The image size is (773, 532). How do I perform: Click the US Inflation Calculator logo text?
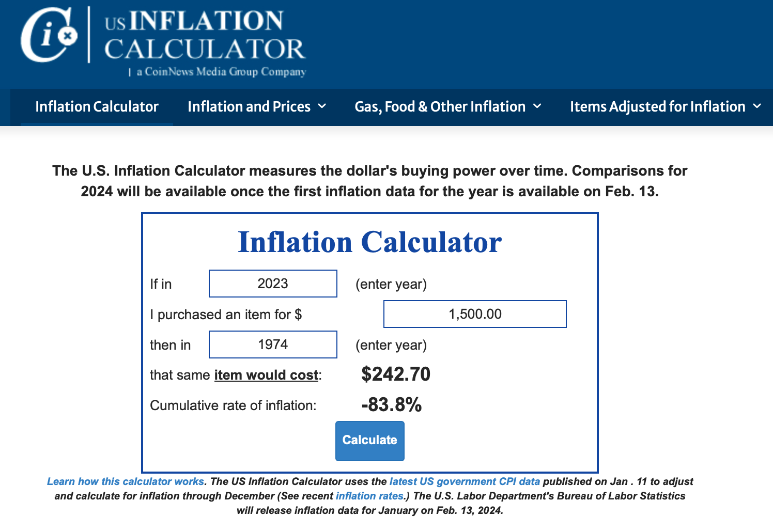pos(205,35)
